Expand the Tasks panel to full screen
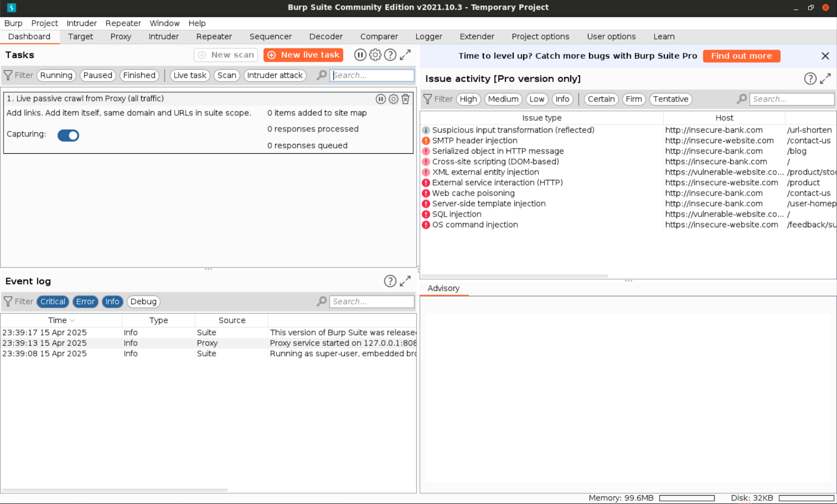The image size is (837, 504). 405,55
